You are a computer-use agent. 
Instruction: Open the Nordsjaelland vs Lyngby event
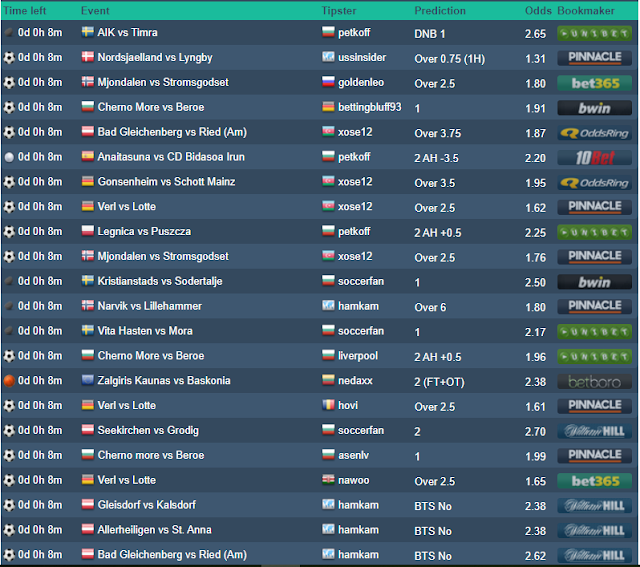[155, 58]
